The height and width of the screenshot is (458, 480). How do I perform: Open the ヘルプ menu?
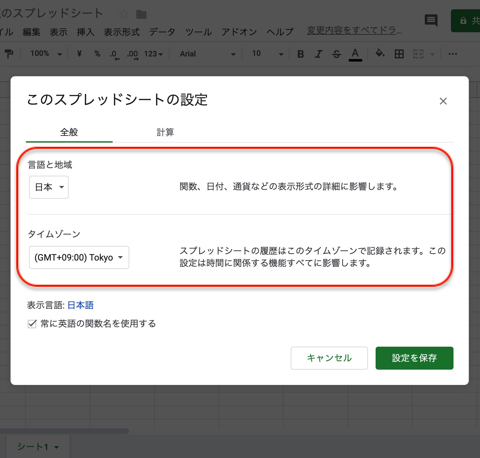click(280, 32)
